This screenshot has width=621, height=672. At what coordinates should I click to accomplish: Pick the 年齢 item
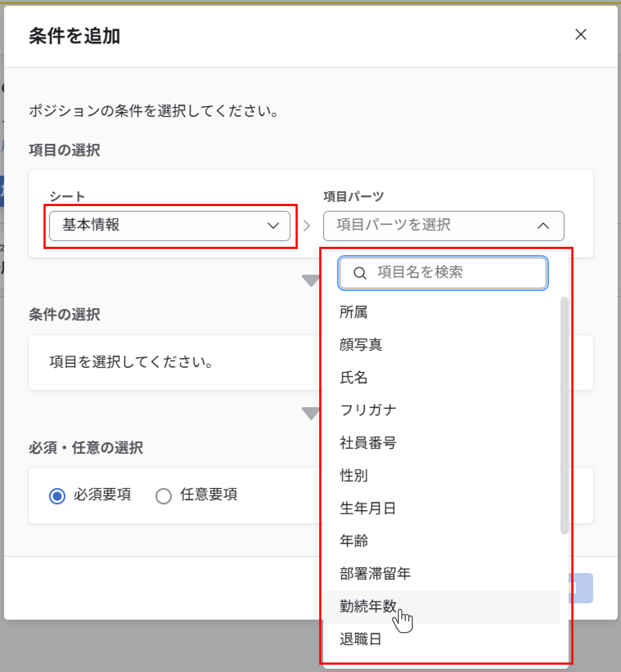(353, 541)
